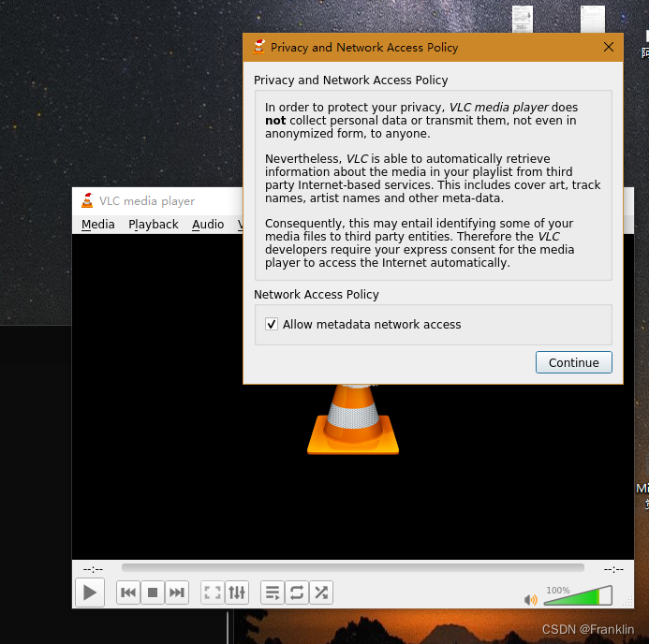This screenshot has height=644, width=649.
Task: Toggle loop repeat mode icon
Action: [x=297, y=593]
